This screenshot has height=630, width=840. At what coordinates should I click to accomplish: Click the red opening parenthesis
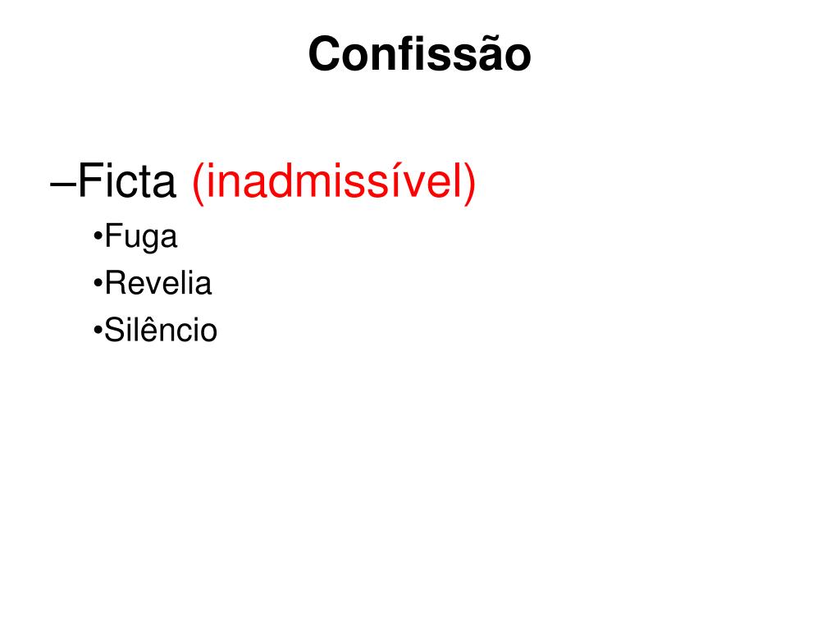(199, 184)
